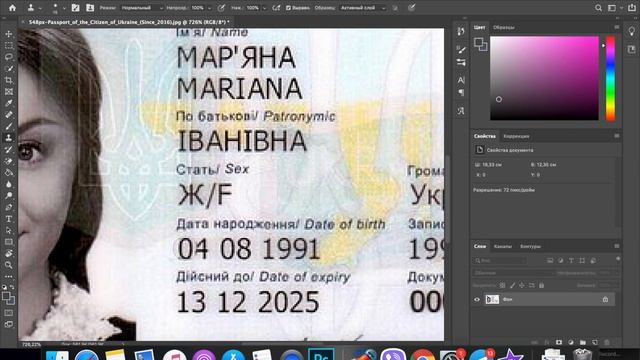The image size is (640, 360).
Task: Unlock the Фон layer lock icon
Action: click(605, 300)
